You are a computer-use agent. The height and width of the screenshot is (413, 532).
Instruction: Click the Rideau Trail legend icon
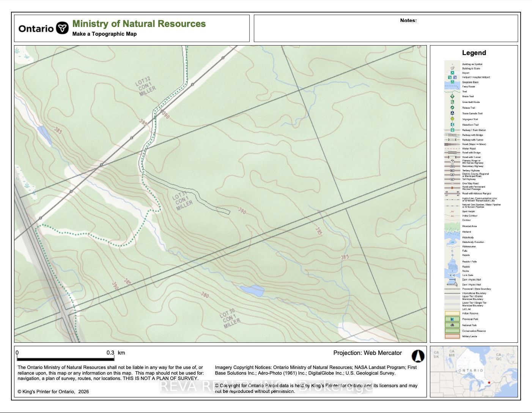(452, 108)
